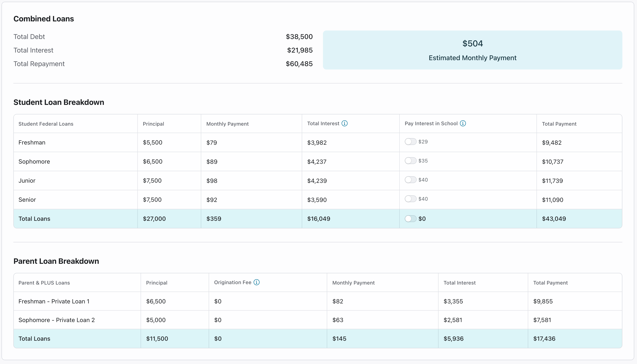Click Student Federal Loans column header
Viewport: 637px width, 364px height.
pyautogui.click(x=46, y=124)
